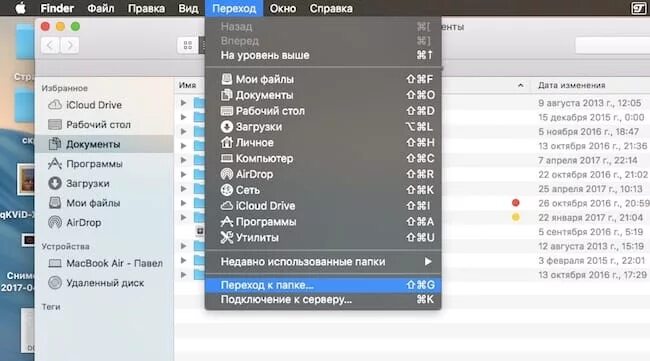Open the Файл menu
Viewport: 650px width, 361px height.
(101, 8)
